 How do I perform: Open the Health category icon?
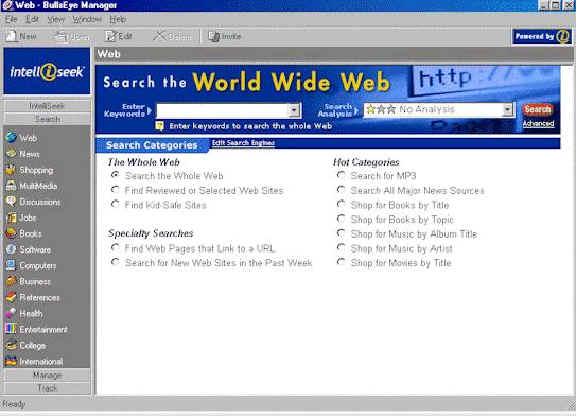tap(11, 313)
